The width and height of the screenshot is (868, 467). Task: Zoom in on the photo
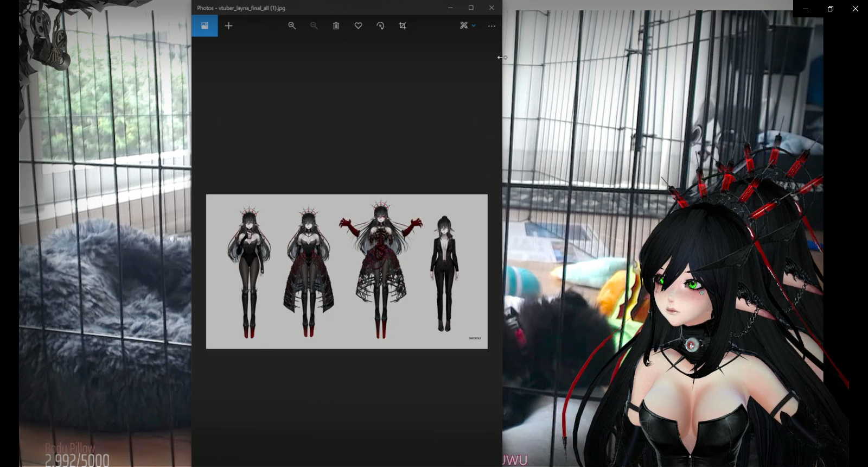click(x=292, y=26)
